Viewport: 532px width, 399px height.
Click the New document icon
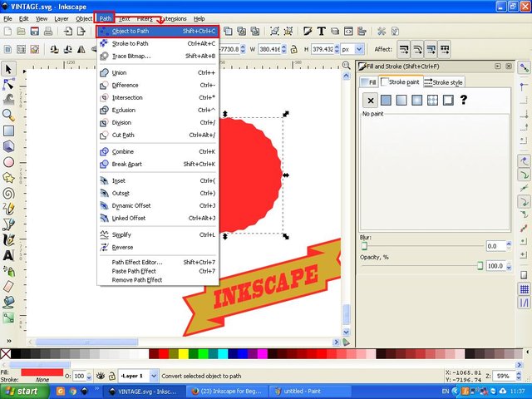(7, 32)
